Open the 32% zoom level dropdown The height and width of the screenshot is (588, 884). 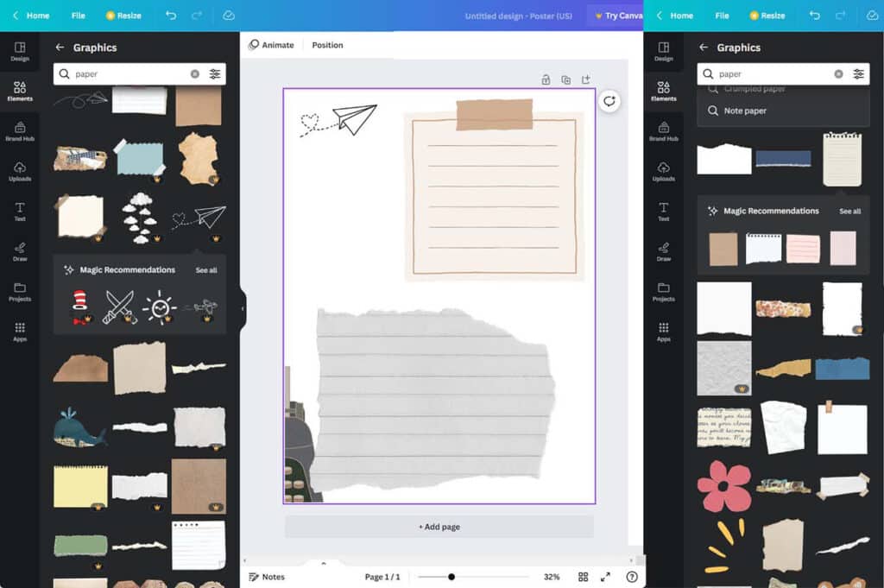(x=552, y=577)
